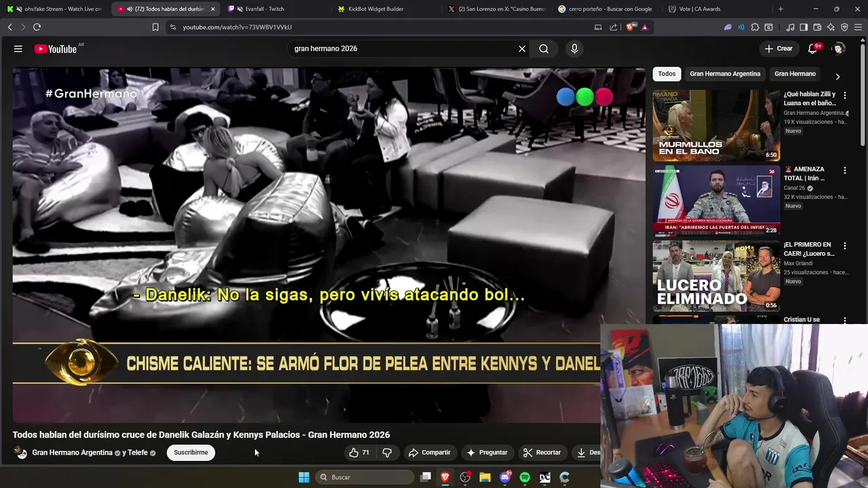Open the Brave Leo AI sparkle icon
Viewport: 868px width, 488px height.
[x=831, y=27]
